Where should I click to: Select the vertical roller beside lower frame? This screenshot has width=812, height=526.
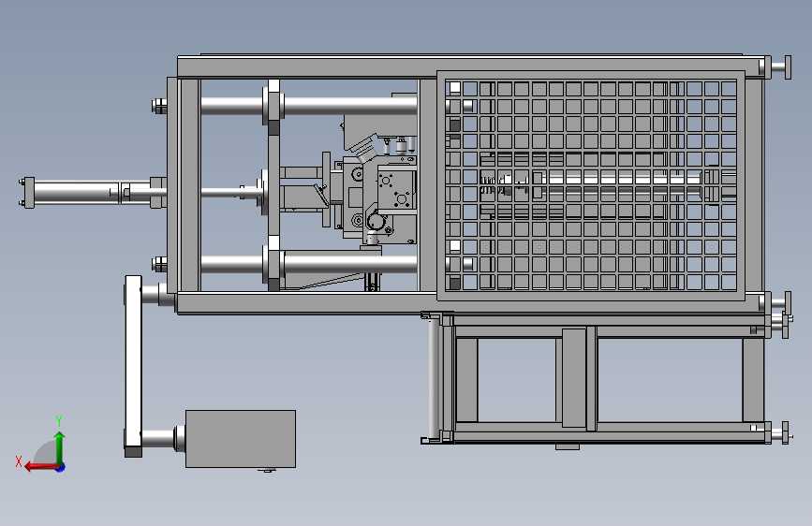[x=434, y=378]
